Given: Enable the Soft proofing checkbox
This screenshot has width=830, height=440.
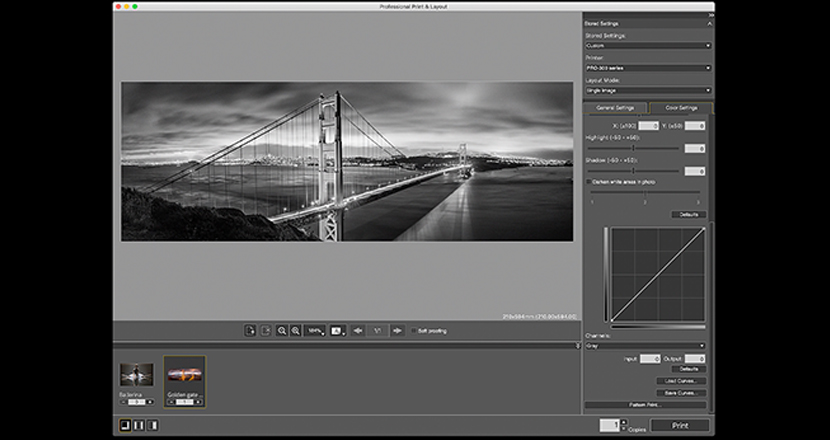Looking at the screenshot, I should pos(415,330).
